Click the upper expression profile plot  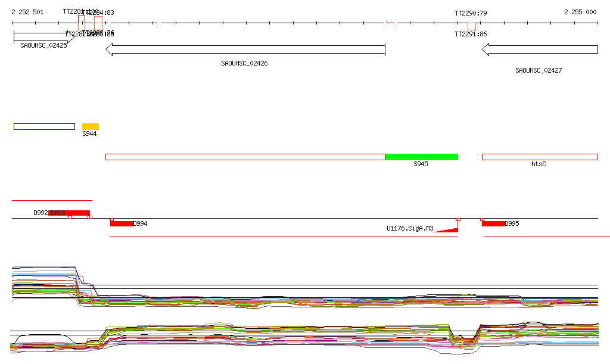pyautogui.click(x=305, y=288)
